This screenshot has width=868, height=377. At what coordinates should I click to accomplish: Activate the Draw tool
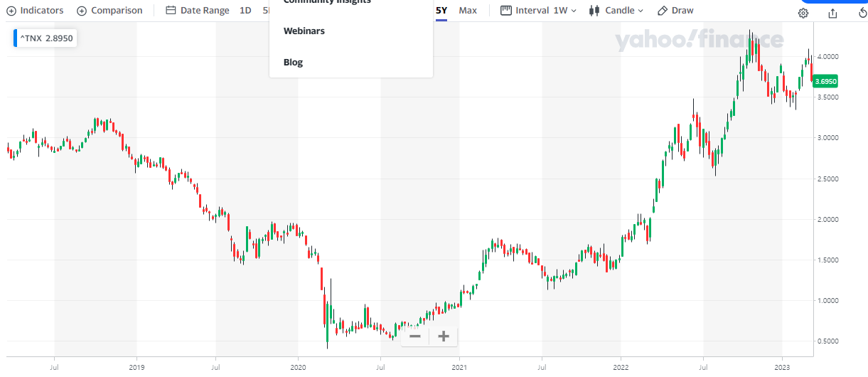coord(675,11)
